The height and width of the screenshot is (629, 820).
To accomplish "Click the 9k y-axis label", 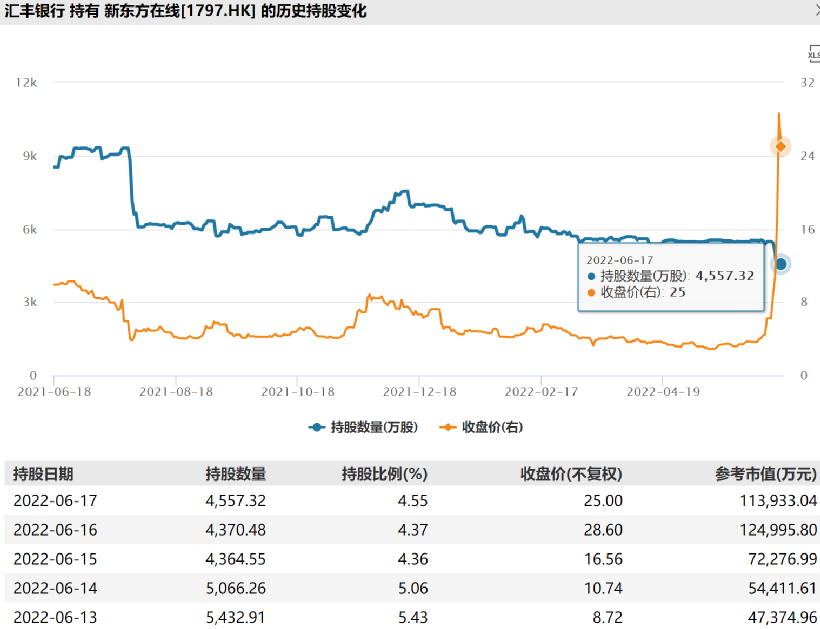I will (x=30, y=156).
